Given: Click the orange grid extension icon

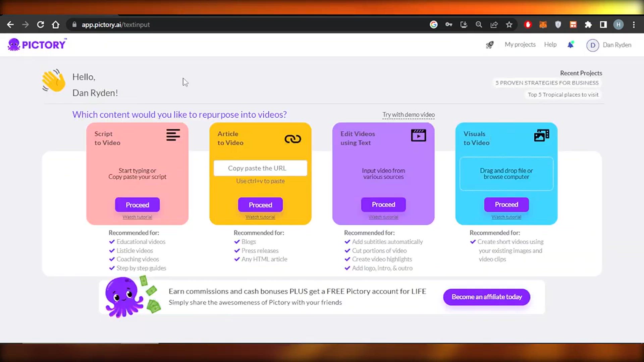Looking at the screenshot, I should (573, 24).
